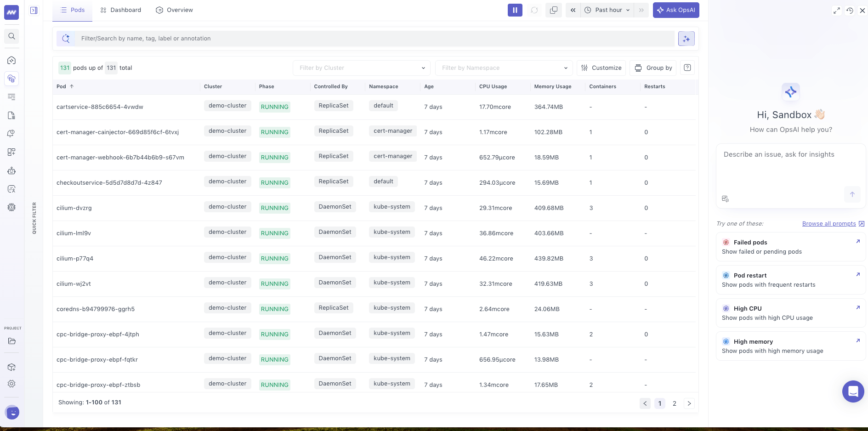Open the Group by menu
The image size is (868, 431).
point(653,68)
